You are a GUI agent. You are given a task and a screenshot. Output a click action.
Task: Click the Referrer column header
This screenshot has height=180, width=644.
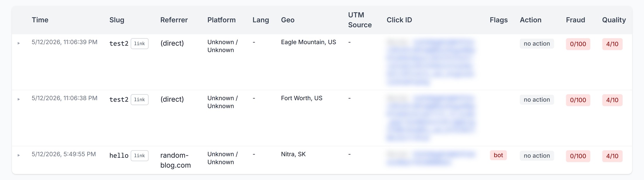174,20
